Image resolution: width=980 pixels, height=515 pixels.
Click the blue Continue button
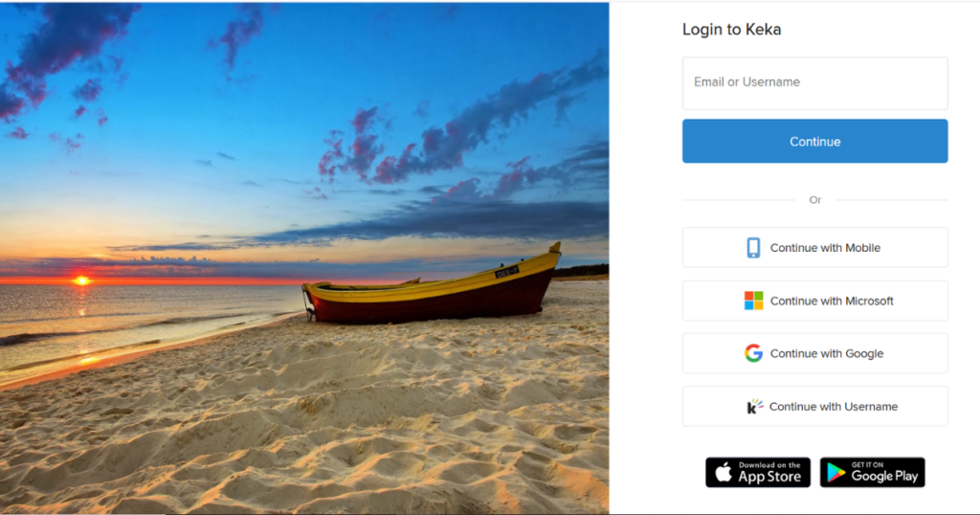pos(815,142)
